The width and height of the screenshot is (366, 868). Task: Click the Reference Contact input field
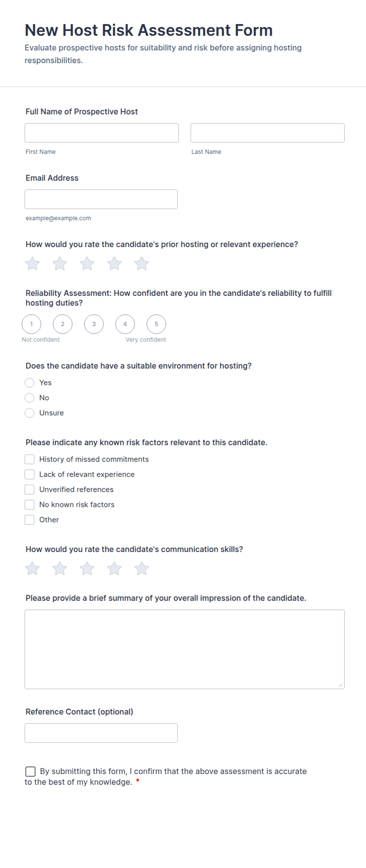(101, 733)
